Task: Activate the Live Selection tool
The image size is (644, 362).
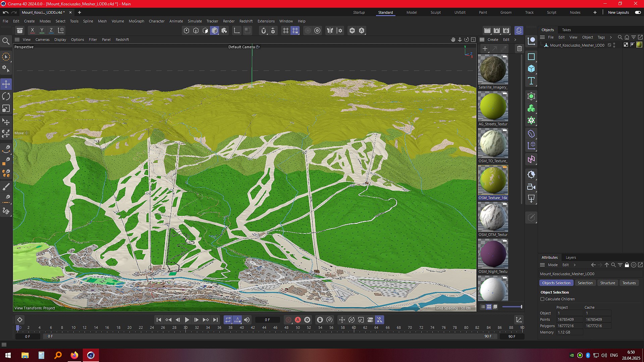Action: [6, 57]
